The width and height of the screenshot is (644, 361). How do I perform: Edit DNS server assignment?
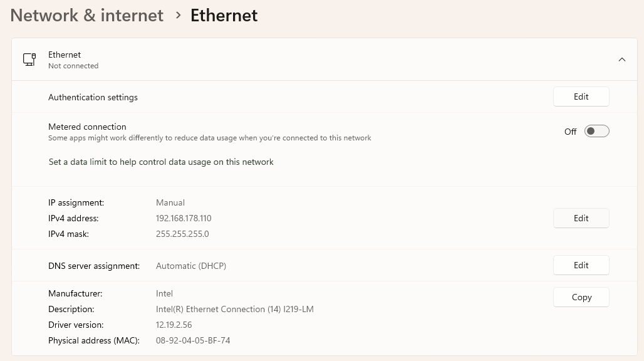[x=581, y=265]
